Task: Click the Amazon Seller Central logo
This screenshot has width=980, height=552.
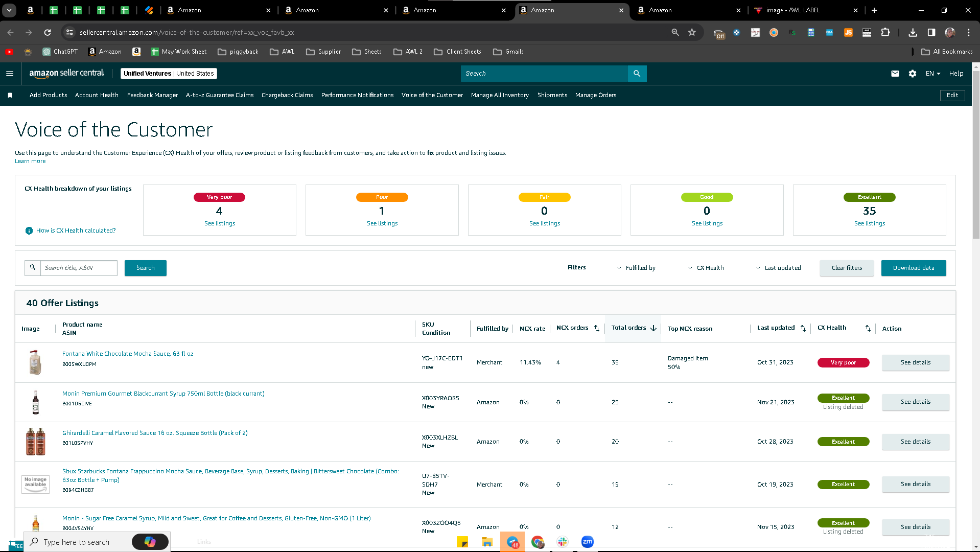Action: (66, 73)
